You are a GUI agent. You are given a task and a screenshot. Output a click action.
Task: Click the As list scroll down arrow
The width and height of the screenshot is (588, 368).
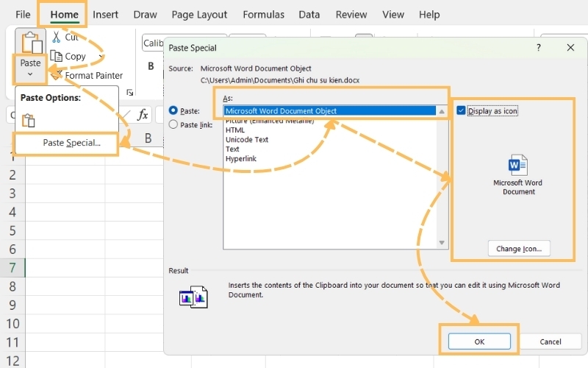pos(442,243)
